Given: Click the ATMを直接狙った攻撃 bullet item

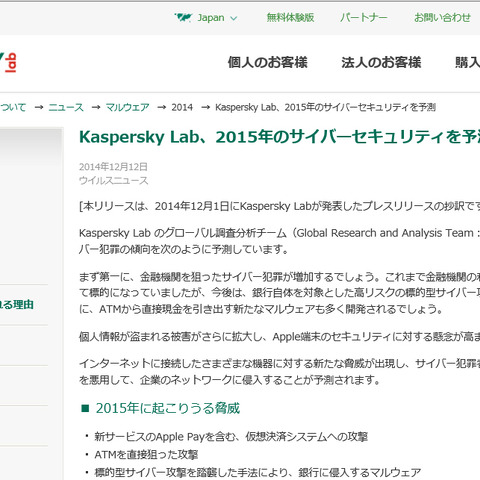Looking at the screenshot, I should 146,455.
